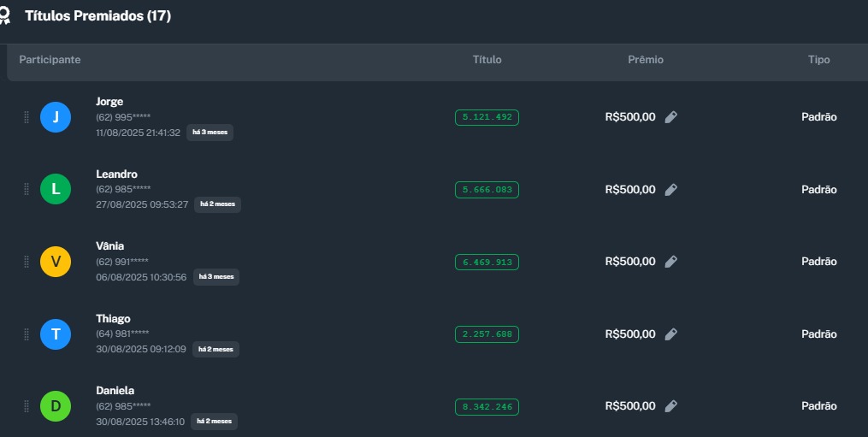This screenshot has height=437, width=868.
Task: Click Leandro's green L avatar
Action: [56, 189]
